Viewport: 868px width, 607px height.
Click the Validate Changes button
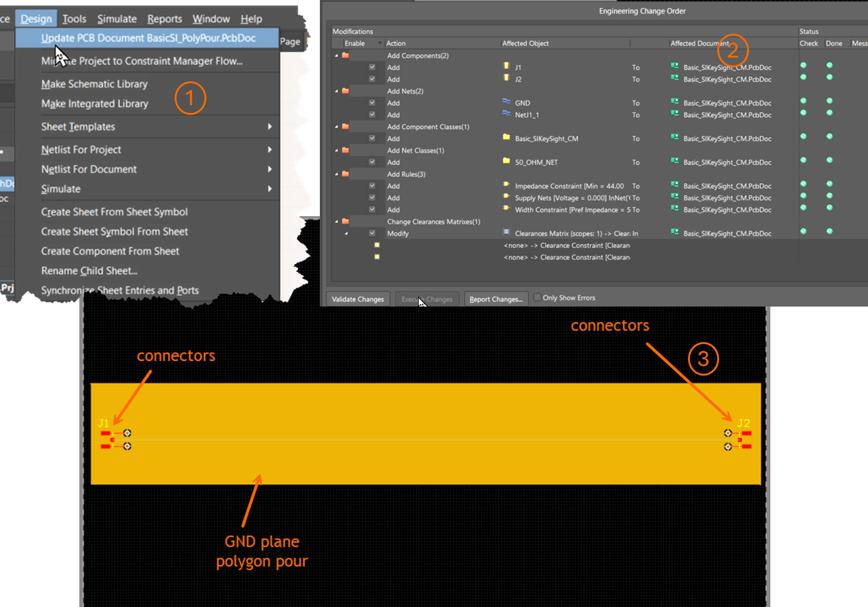pos(358,299)
